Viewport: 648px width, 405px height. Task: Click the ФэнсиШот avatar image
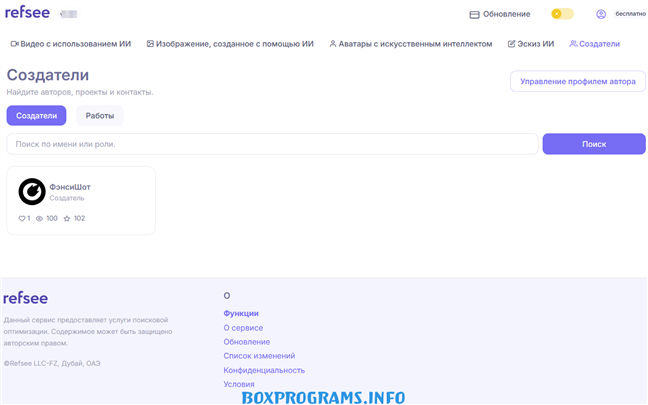pos(33,191)
